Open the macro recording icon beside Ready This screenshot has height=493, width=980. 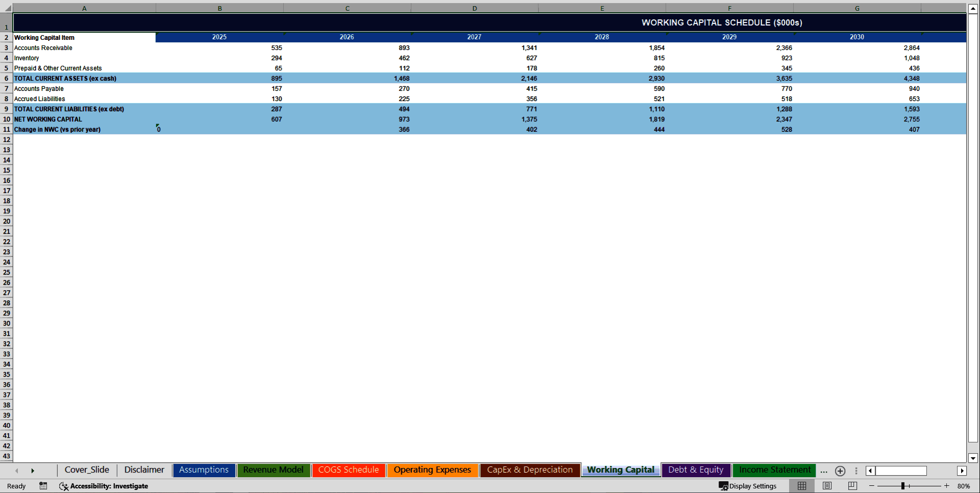(x=43, y=486)
